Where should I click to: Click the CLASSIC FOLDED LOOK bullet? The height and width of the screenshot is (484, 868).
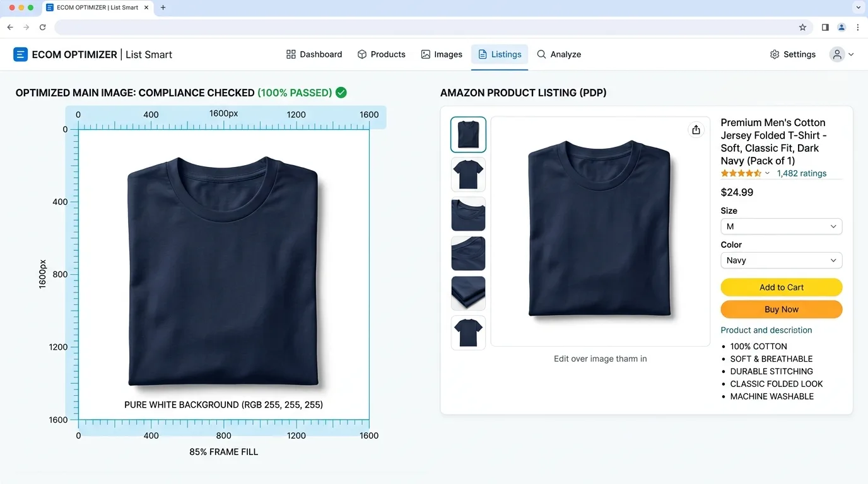tap(777, 384)
